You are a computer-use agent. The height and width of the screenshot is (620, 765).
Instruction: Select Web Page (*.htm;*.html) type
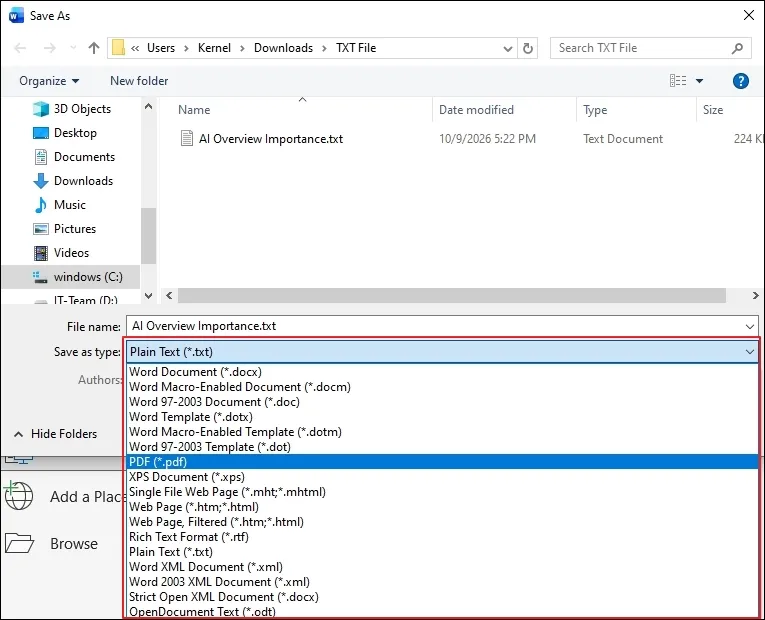(443, 507)
